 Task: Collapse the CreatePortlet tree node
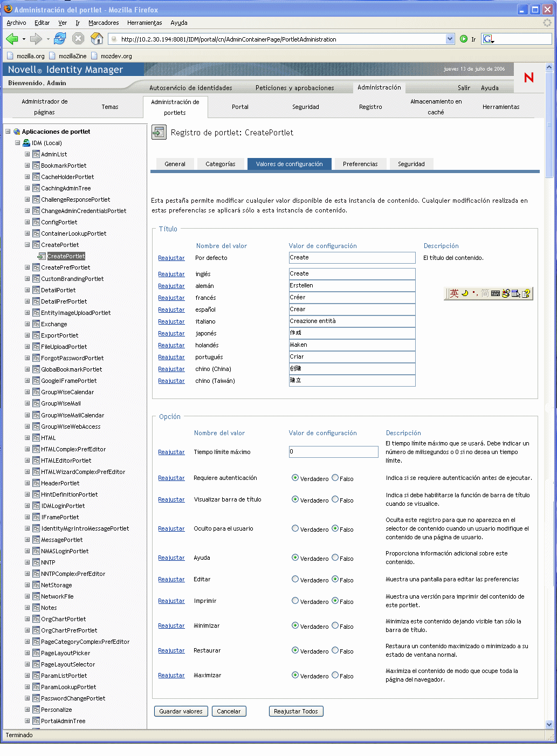(27, 245)
